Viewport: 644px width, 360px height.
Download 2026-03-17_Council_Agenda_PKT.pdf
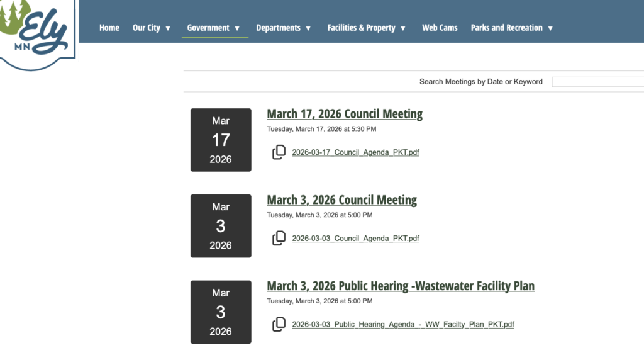pyautogui.click(x=355, y=152)
